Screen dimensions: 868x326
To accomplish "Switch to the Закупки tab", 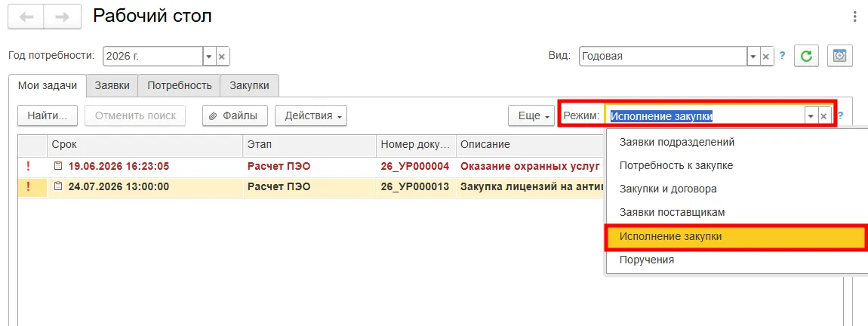I will coord(250,86).
